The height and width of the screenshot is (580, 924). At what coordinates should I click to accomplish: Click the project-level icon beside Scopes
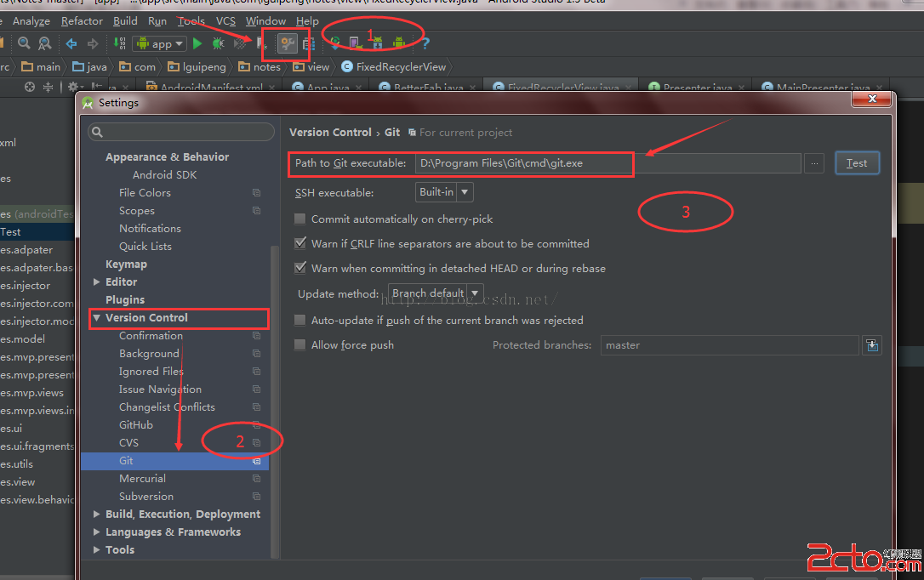point(256,210)
